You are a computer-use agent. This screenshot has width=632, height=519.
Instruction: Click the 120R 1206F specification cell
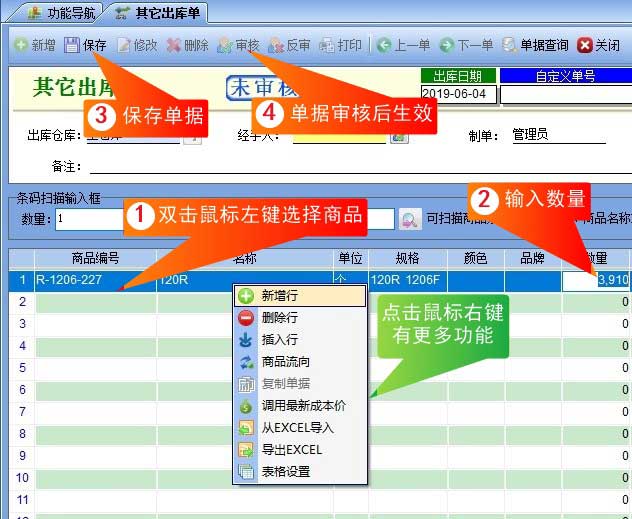click(x=407, y=280)
